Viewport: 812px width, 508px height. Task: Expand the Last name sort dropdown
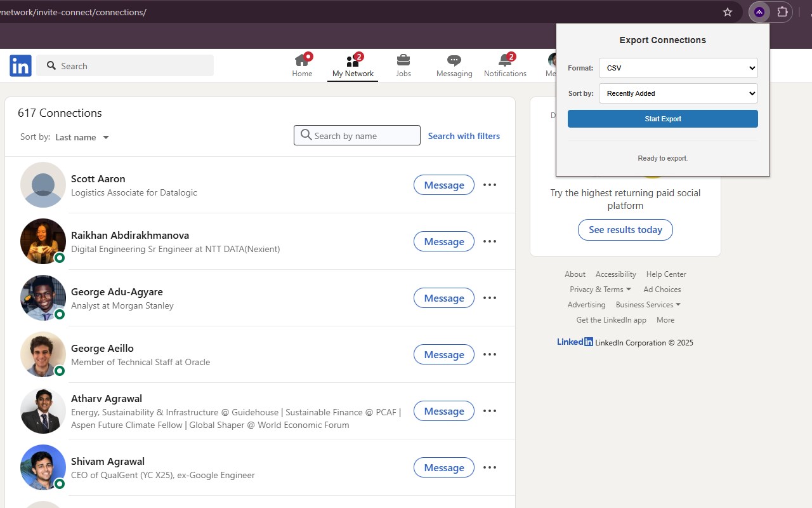[x=82, y=137]
